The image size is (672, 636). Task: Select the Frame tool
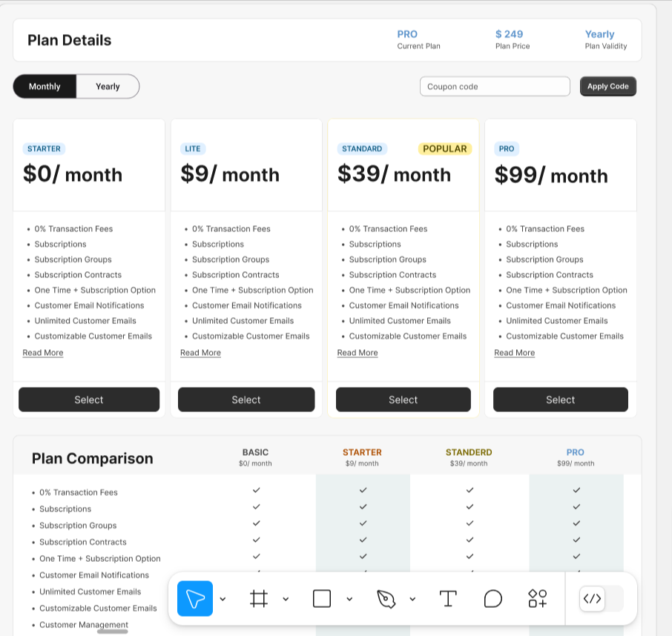(258, 599)
